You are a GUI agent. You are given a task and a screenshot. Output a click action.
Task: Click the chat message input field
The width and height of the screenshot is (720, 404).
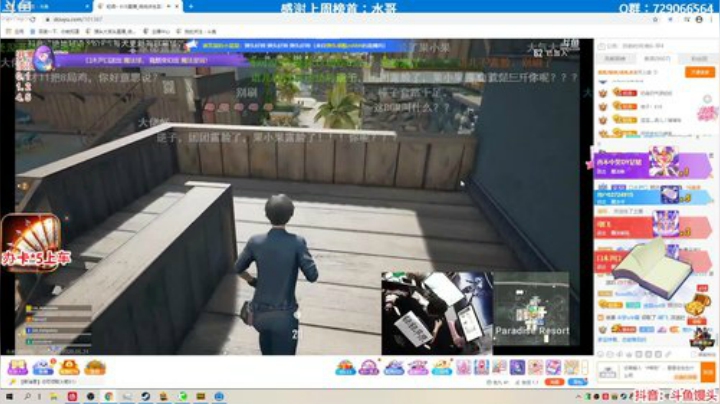pos(657,371)
